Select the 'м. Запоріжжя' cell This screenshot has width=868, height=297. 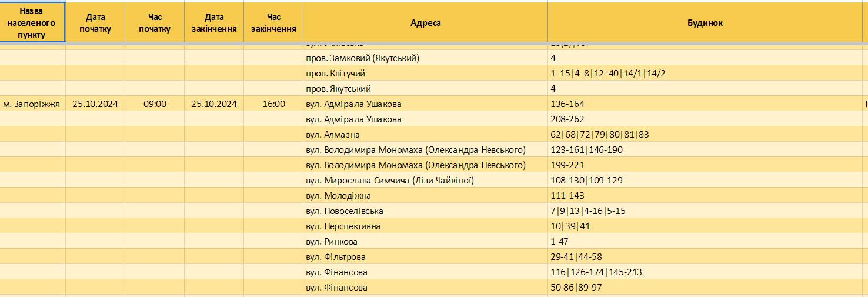click(32, 104)
